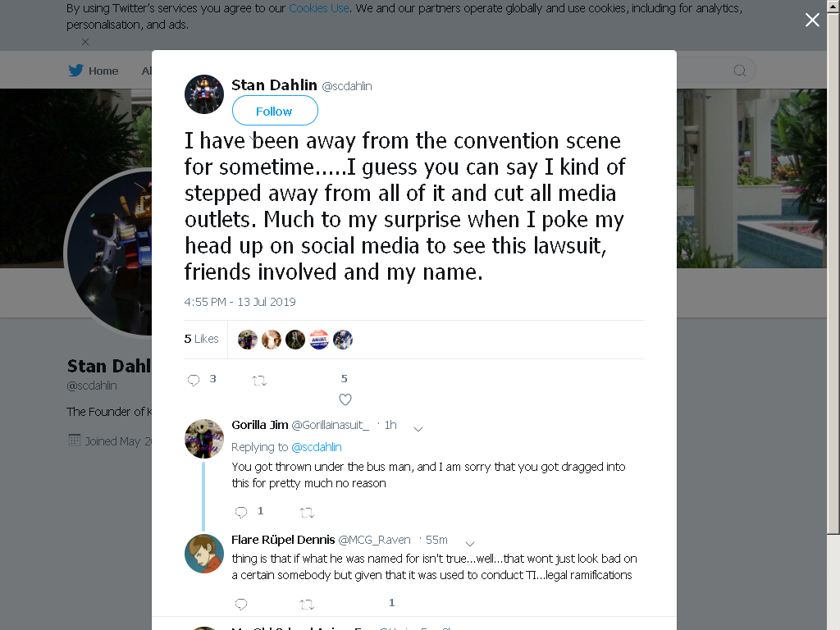Click the reply icon under Gorilla Jim's tweet
Screen dimensions: 840x630
click(241, 512)
